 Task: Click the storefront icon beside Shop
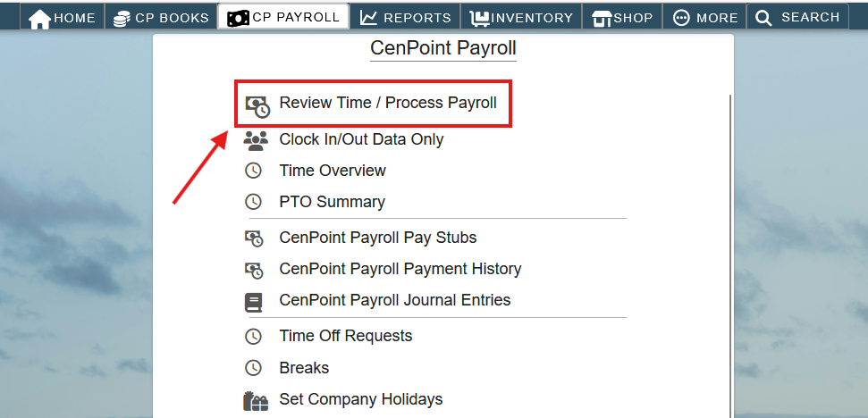coord(602,18)
